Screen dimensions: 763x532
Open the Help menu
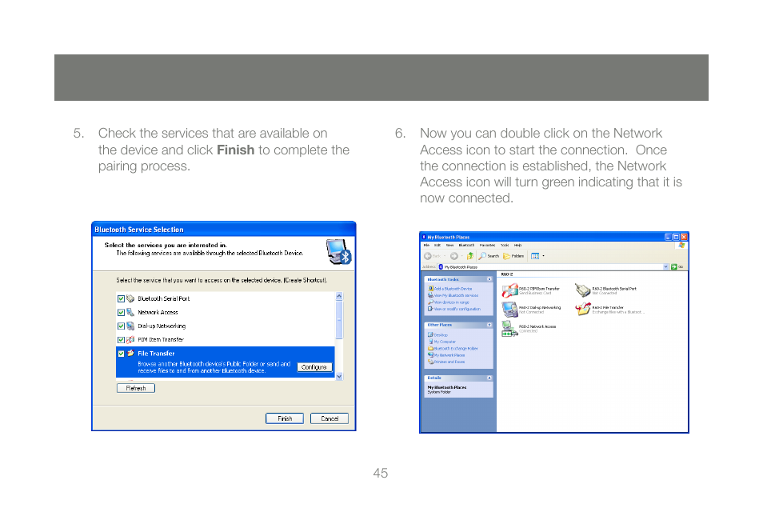coord(517,246)
